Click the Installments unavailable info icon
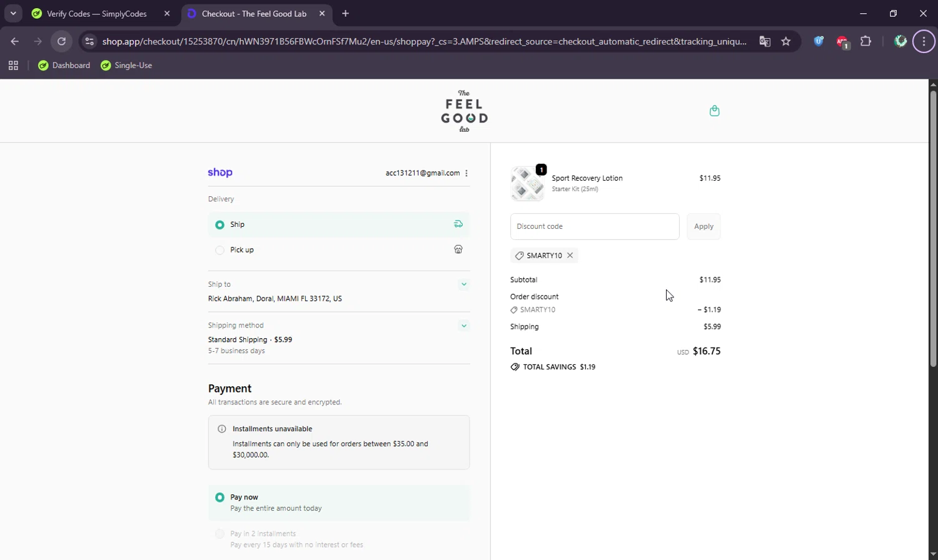The width and height of the screenshot is (938, 560). tap(221, 429)
